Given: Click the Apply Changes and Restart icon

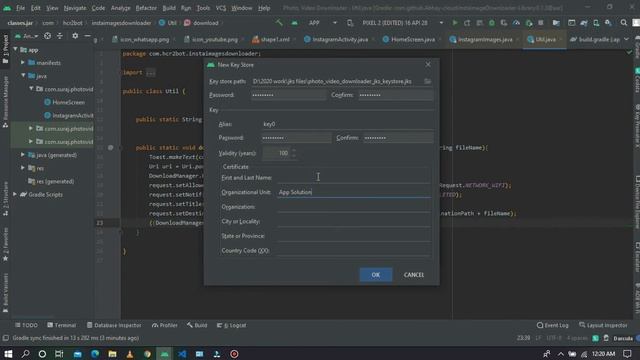Looking at the screenshot, I should [x=467, y=23].
